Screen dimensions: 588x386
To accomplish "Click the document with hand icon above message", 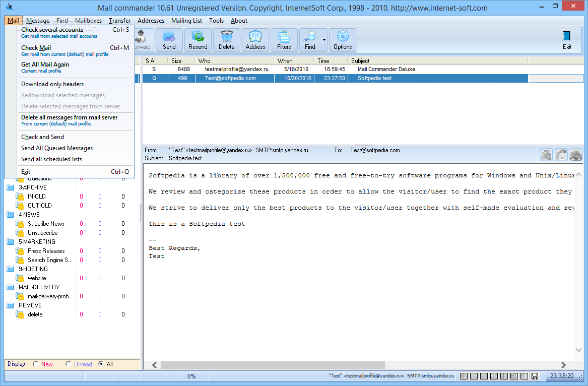I will (546, 155).
